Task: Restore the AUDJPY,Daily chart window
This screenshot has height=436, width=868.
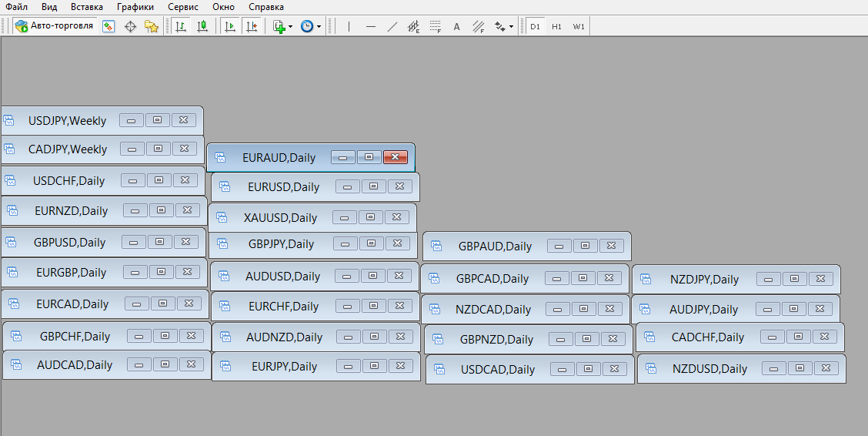Action: coord(794,309)
